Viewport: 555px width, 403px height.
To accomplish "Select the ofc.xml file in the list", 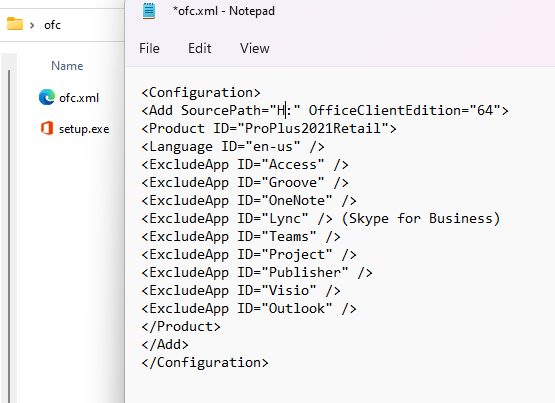I will (79, 98).
